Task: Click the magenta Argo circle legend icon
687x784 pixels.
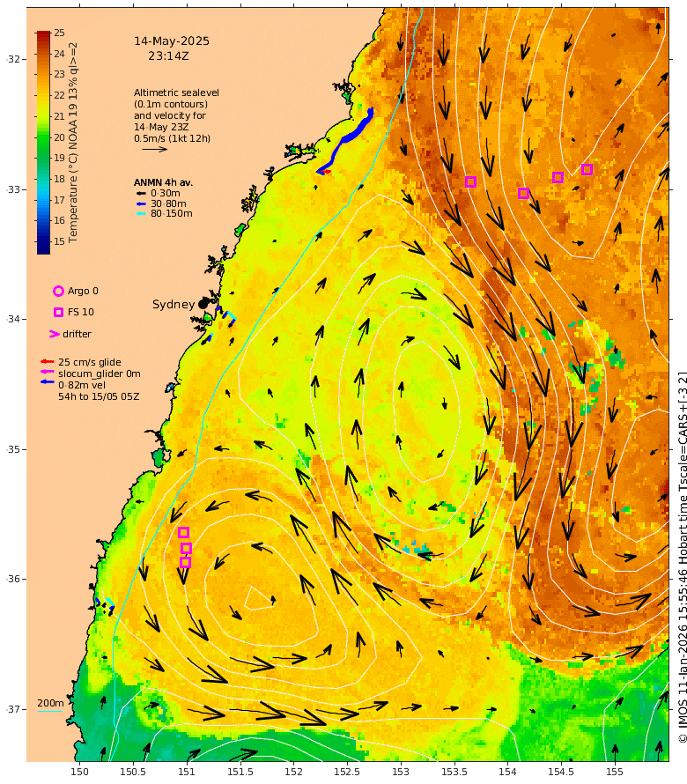Action: [x=58, y=291]
